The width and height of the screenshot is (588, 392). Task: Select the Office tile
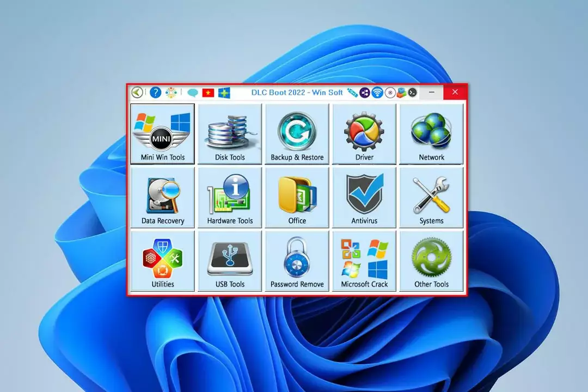tap(297, 198)
